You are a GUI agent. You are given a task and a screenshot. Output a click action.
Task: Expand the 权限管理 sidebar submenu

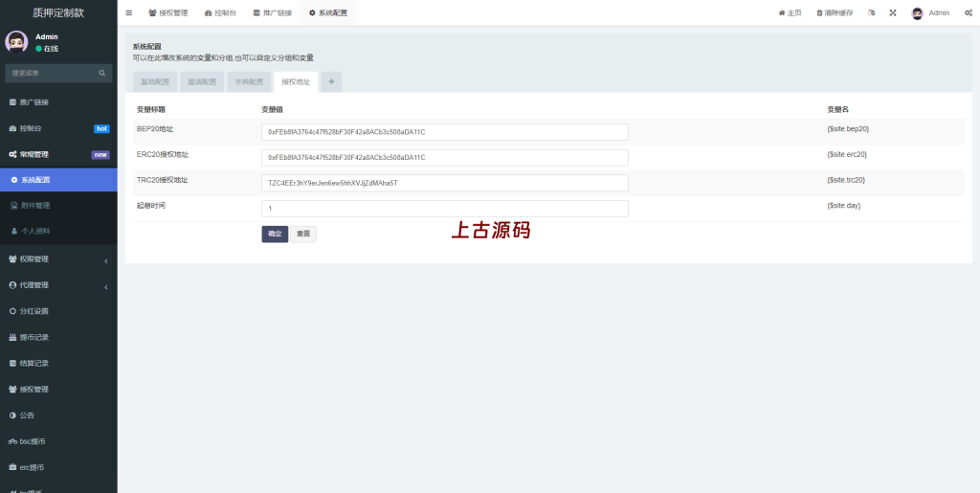point(58,258)
